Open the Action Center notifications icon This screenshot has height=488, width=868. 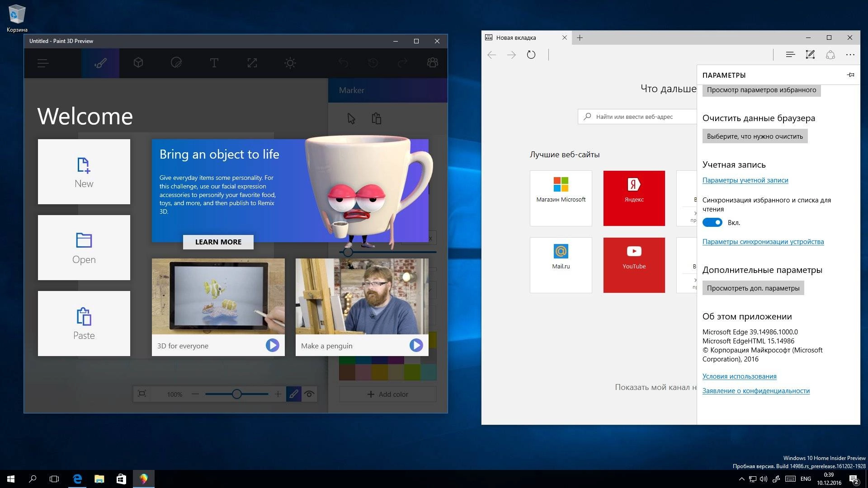tap(854, 479)
